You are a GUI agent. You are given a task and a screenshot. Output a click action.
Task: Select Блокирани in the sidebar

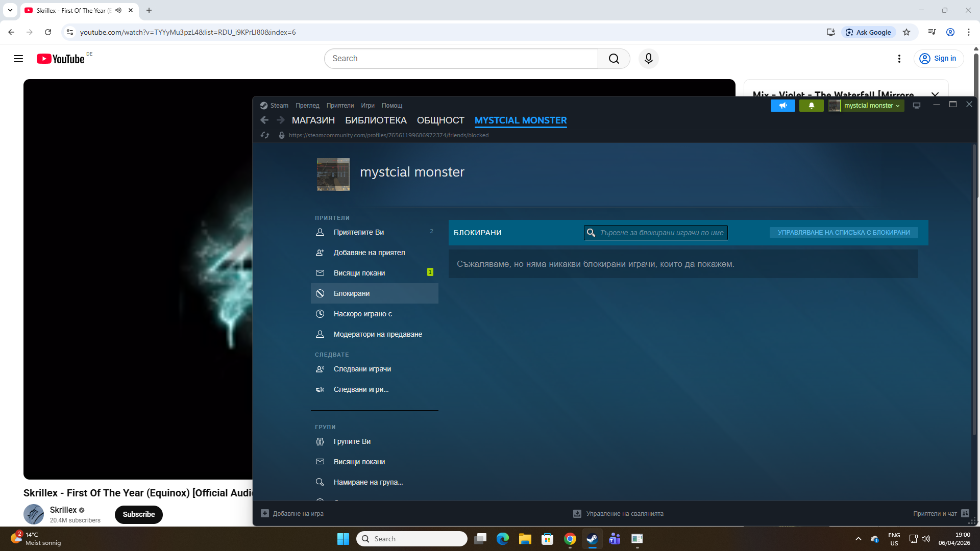(374, 293)
